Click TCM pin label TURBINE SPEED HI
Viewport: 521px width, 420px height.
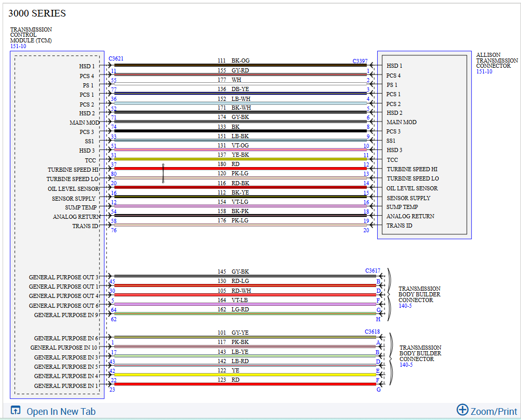click(73, 170)
